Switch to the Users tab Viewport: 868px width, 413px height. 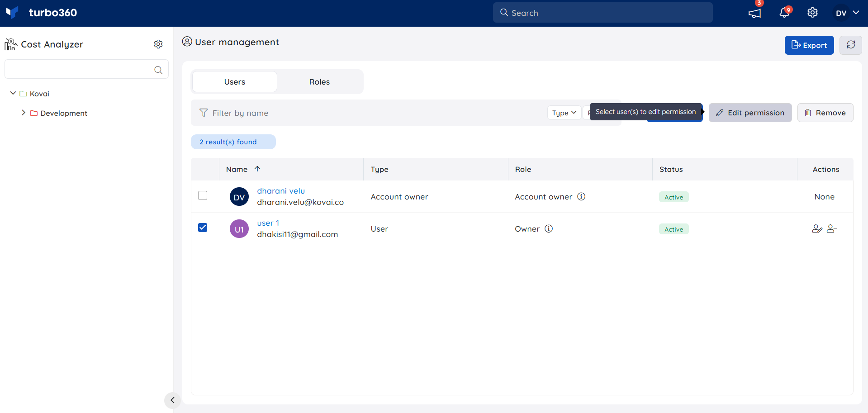click(235, 82)
